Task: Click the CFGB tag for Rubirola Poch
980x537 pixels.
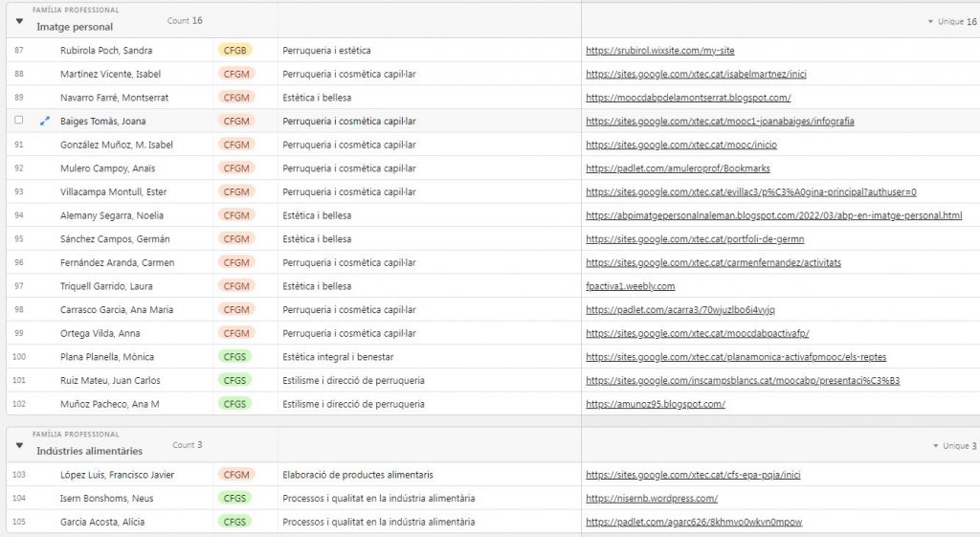Action: (x=234, y=51)
